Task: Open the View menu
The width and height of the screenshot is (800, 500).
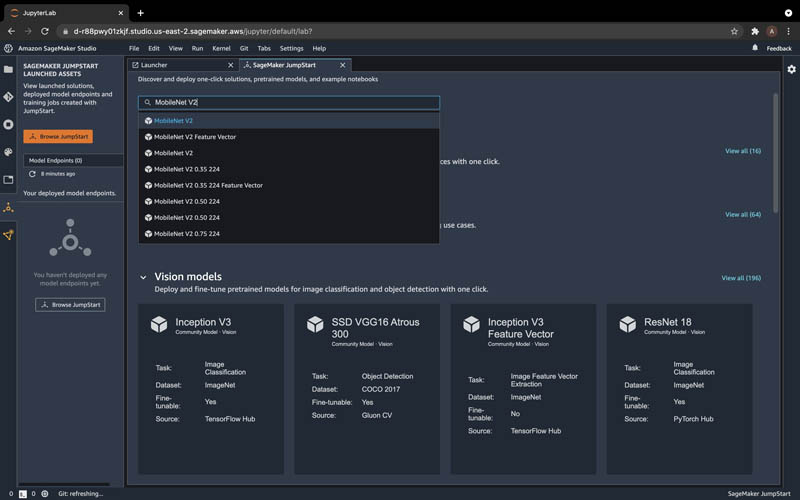Action: [176, 48]
